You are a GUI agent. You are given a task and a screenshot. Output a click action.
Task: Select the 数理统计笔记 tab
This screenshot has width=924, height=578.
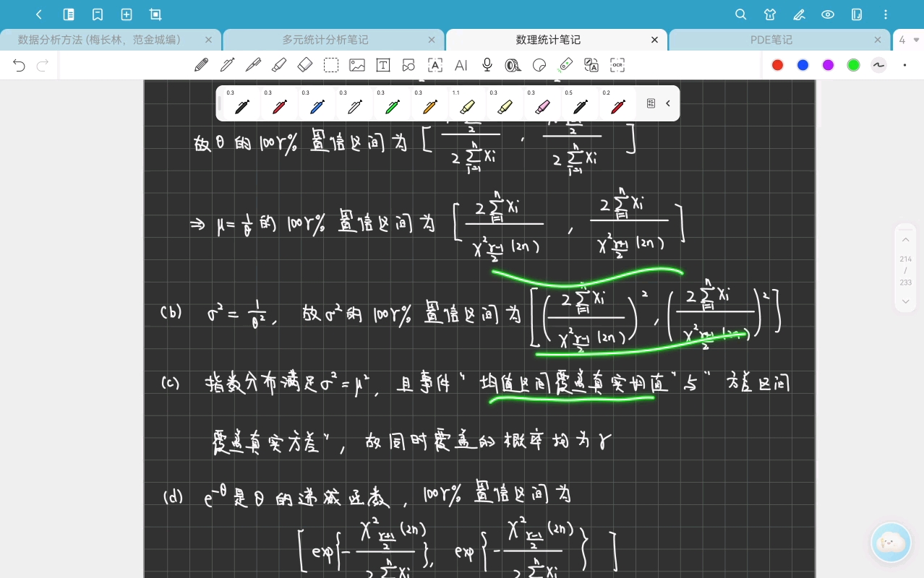(548, 40)
